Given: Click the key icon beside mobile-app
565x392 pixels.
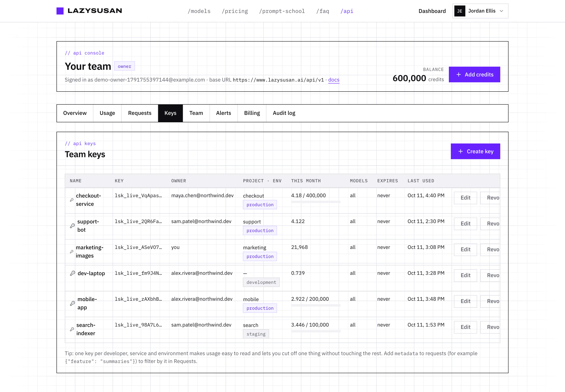Looking at the screenshot, I should click(x=73, y=303).
